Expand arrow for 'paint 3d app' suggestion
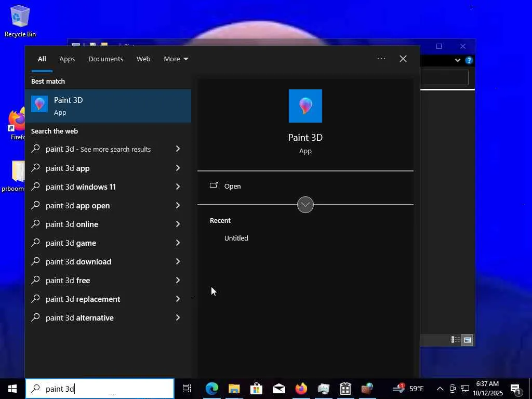The image size is (532, 399). 178,168
